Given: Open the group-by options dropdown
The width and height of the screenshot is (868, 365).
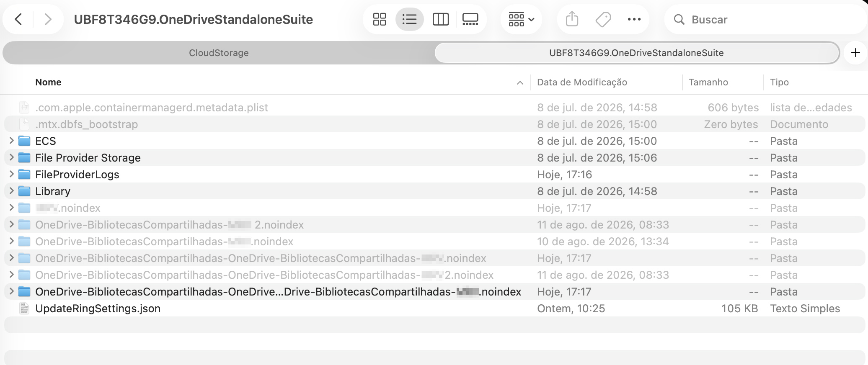Looking at the screenshot, I should pyautogui.click(x=521, y=19).
